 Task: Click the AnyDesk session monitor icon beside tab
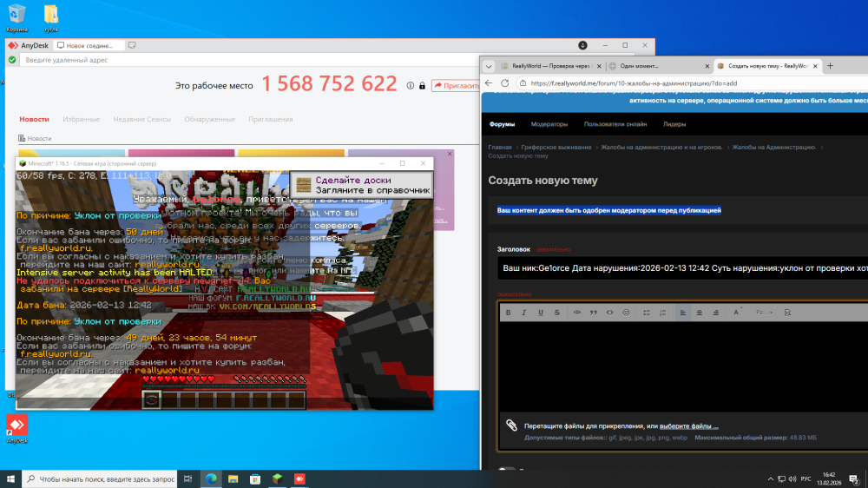(x=132, y=45)
